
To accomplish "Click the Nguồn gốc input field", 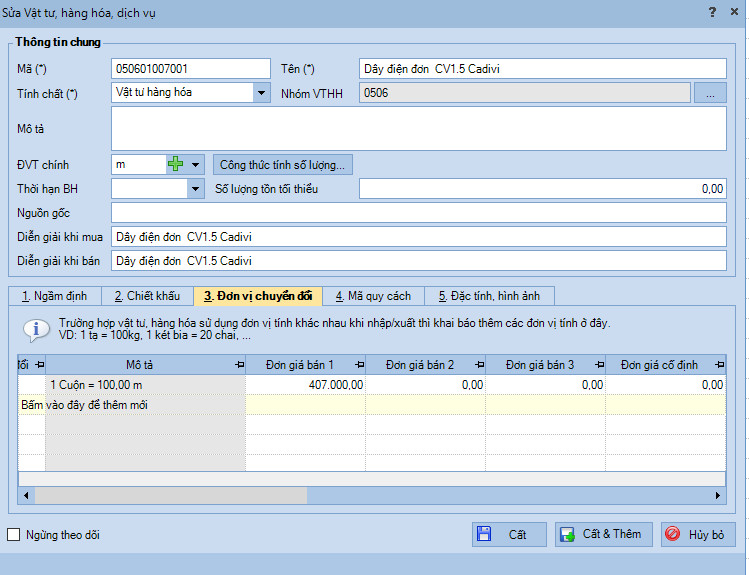I will tap(419, 213).
